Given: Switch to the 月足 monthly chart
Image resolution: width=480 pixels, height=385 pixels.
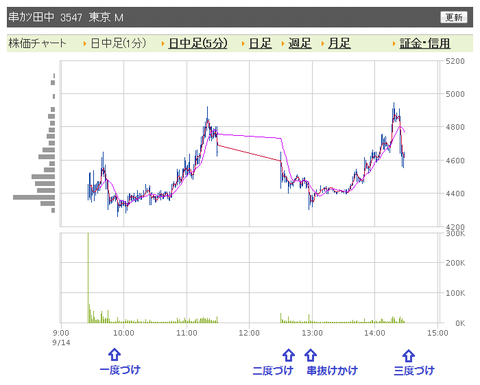Looking at the screenshot, I should 339,43.
